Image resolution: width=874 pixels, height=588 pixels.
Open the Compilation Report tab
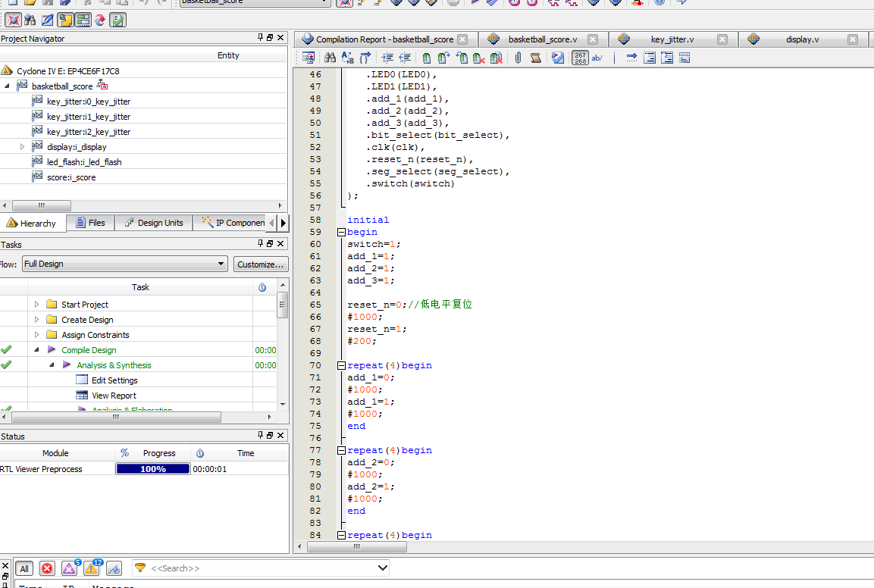(x=384, y=39)
